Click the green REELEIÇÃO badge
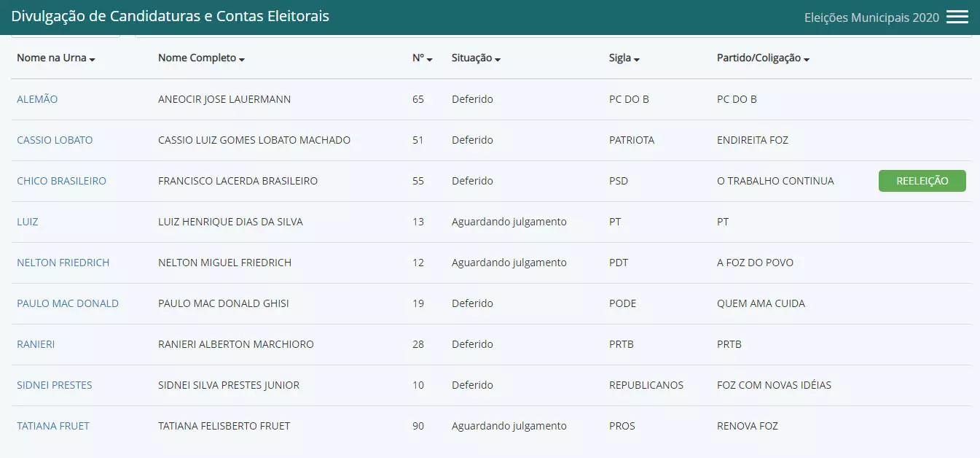This screenshot has height=458, width=980. coord(922,181)
